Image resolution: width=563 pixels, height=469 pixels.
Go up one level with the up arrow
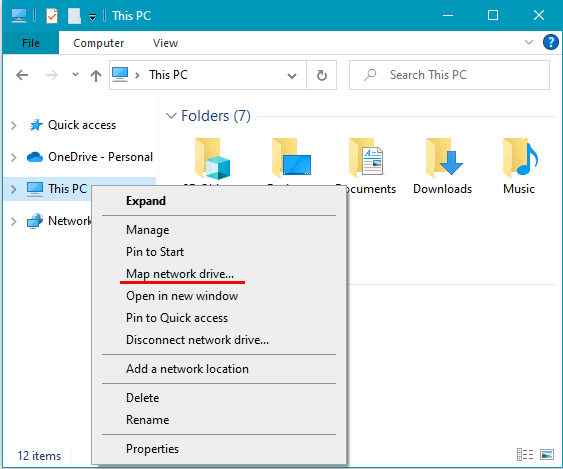[x=96, y=75]
